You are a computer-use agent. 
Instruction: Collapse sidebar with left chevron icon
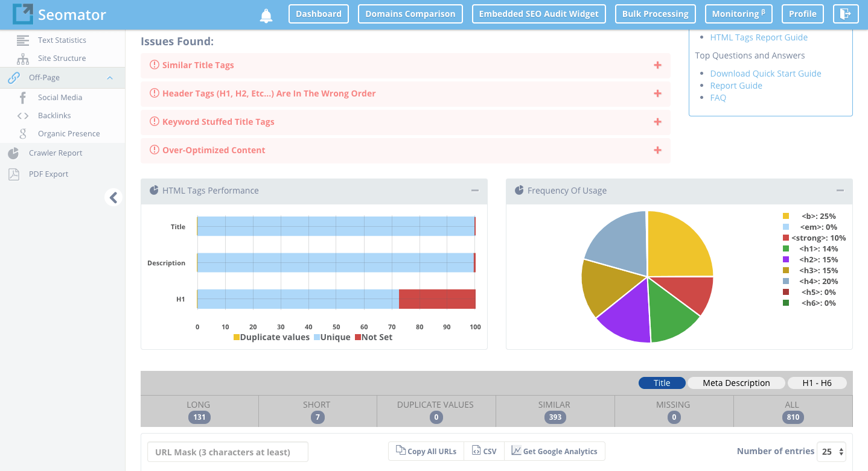pos(113,197)
